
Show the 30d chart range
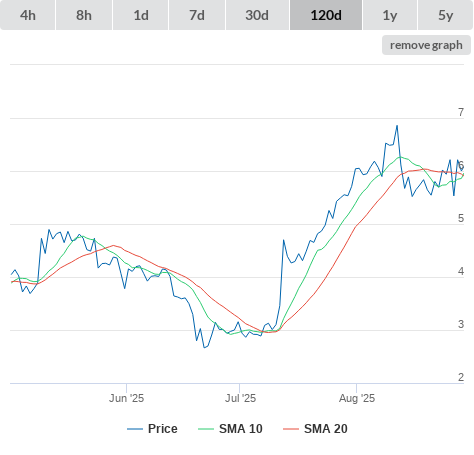click(257, 15)
